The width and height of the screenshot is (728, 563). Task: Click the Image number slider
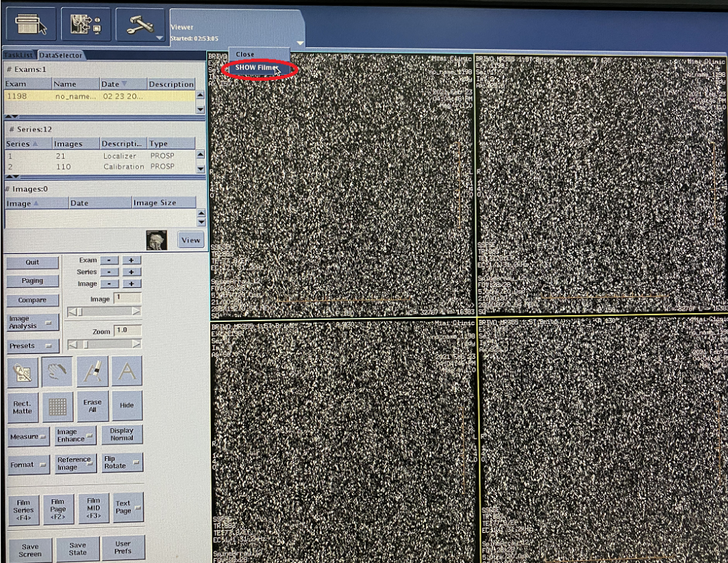click(x=104, y=312)
